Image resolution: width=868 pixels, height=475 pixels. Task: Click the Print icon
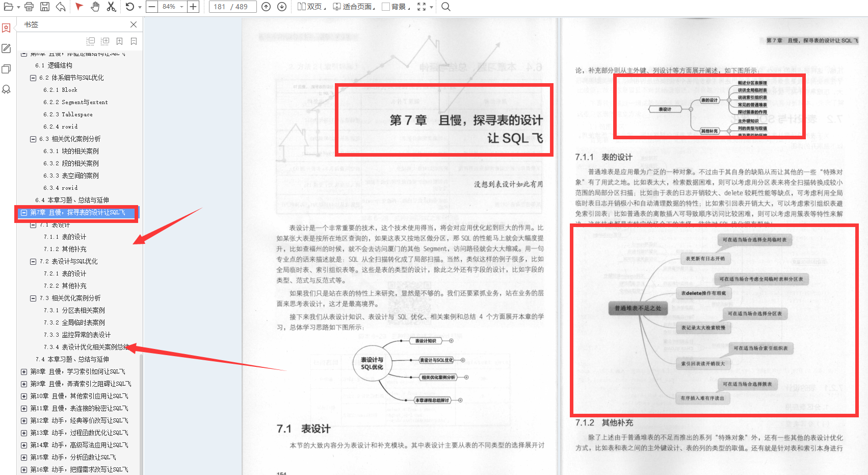pyautogui.click(x=29, y=7)
